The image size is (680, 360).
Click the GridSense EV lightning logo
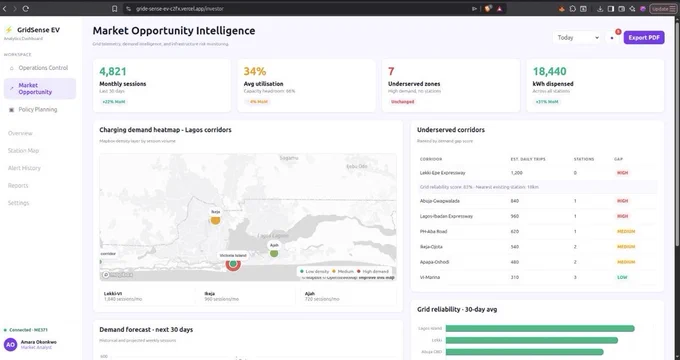[x=8, y=30]
